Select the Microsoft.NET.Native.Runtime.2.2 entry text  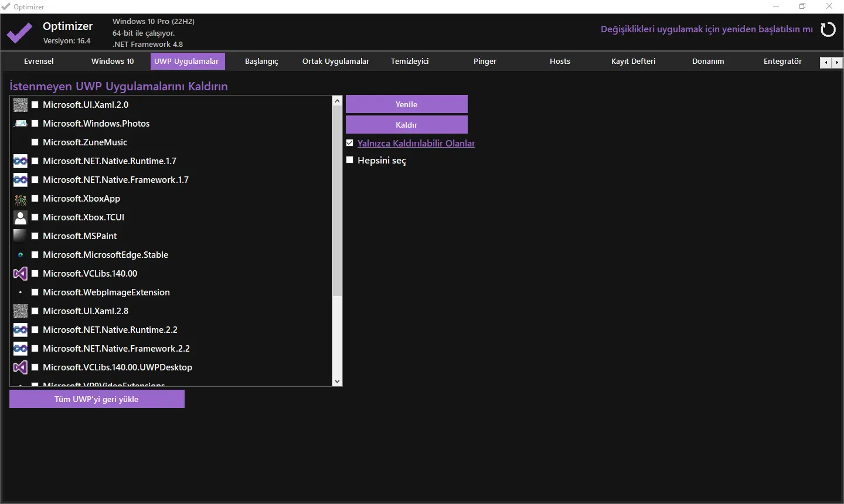point(110,330)
